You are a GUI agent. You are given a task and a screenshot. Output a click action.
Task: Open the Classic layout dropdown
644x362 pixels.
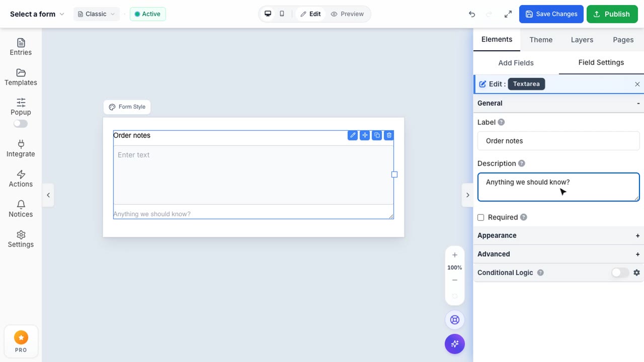coord(96,14)
